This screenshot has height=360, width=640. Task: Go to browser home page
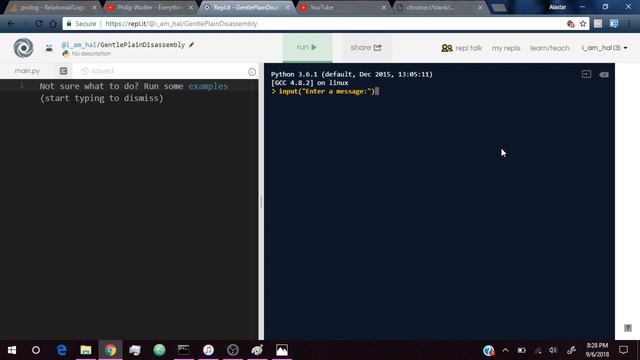tap(53, 24)
